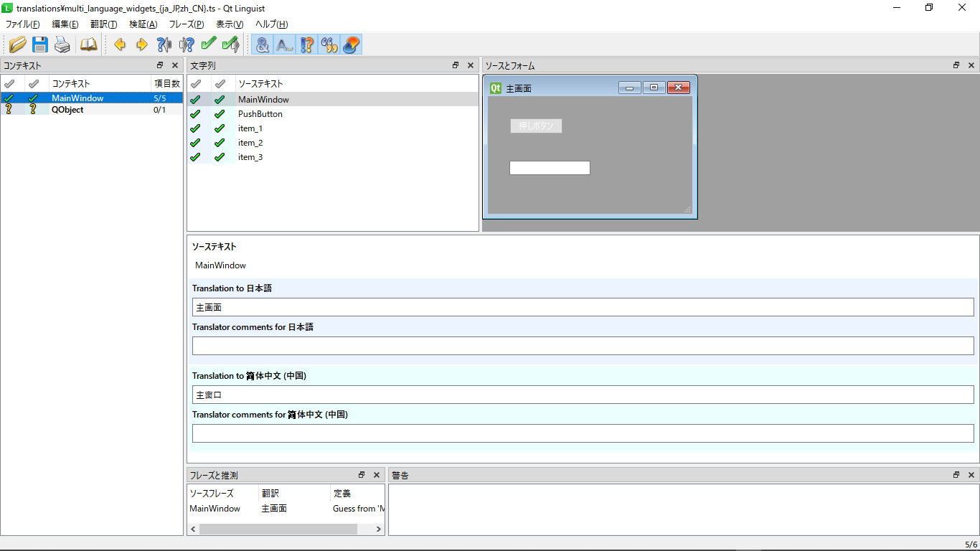Float the 文字列 panel
The height and width of the screenshot is (551, 980).
tap(456, 65)
